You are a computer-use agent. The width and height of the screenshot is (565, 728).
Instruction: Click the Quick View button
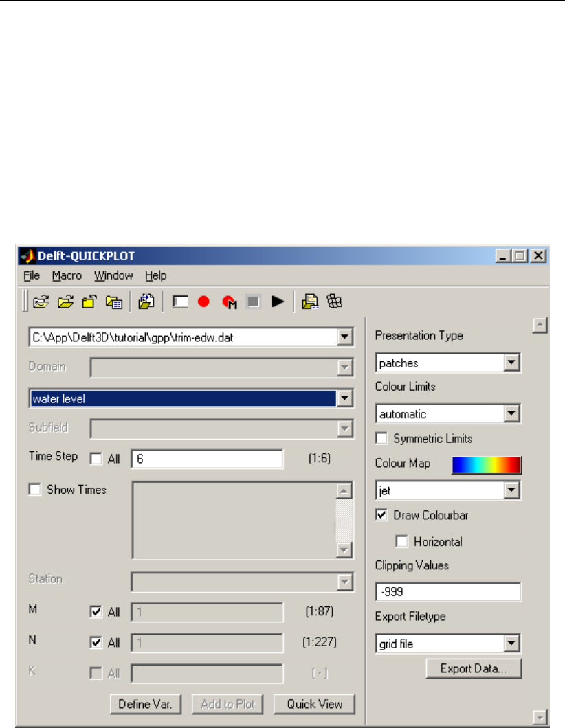(x=315, y=705)
